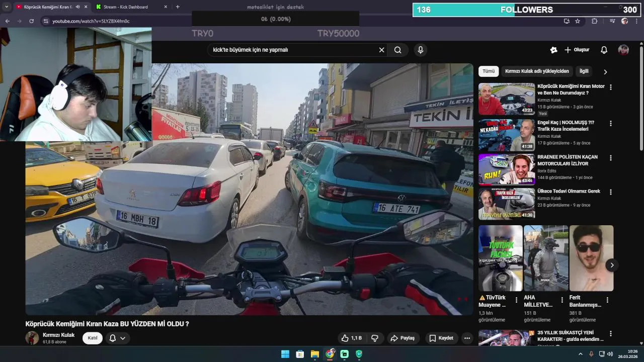Switch to Stream - Kick Dashboard tab

point(132,7)
